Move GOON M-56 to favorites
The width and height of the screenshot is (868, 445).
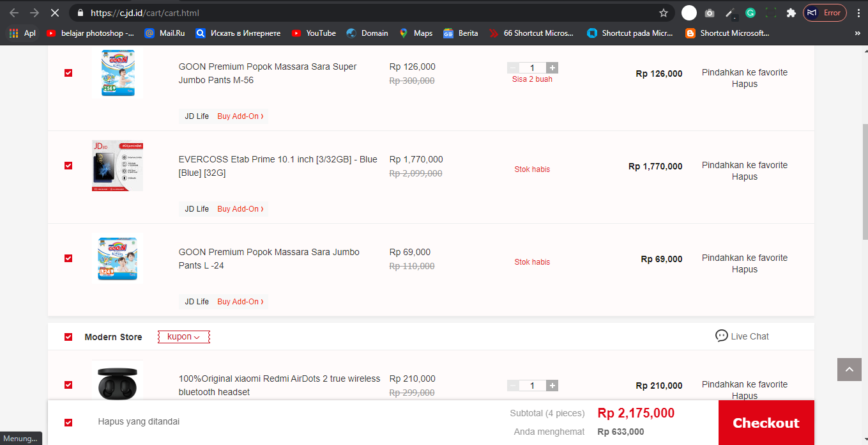745,72
